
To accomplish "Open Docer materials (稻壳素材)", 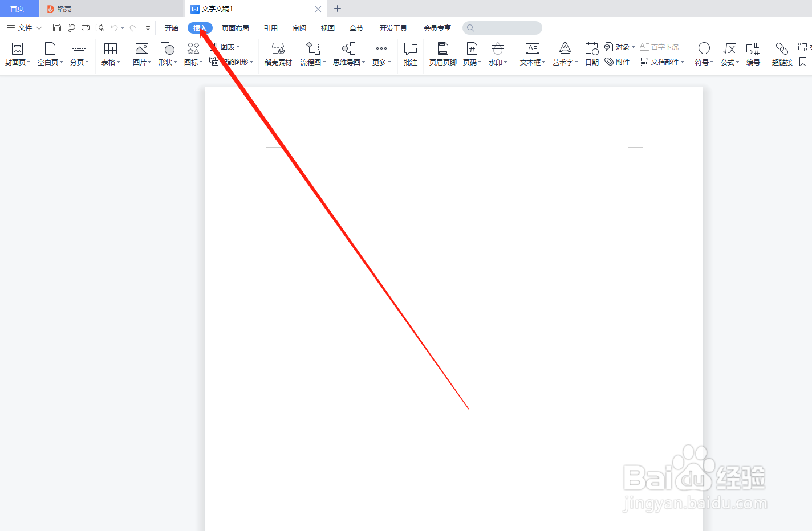I will [278, 54].
